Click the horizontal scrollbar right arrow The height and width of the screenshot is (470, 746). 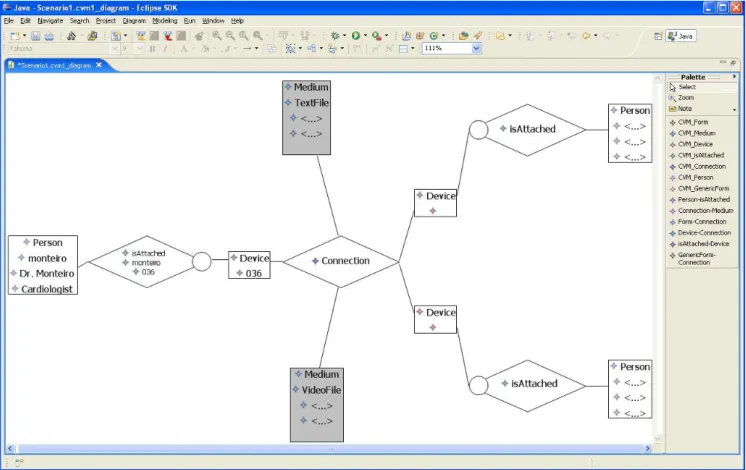pyautogui.click(x=648, y=448)
